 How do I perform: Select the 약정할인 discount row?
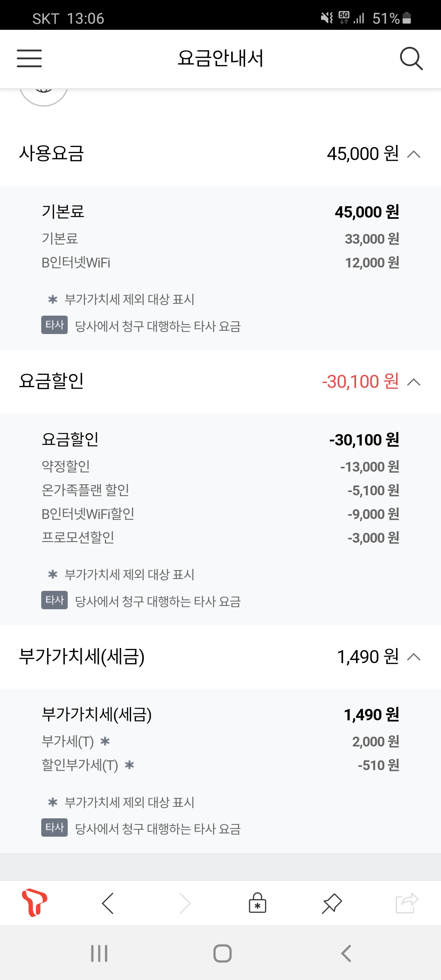point(66,466)
